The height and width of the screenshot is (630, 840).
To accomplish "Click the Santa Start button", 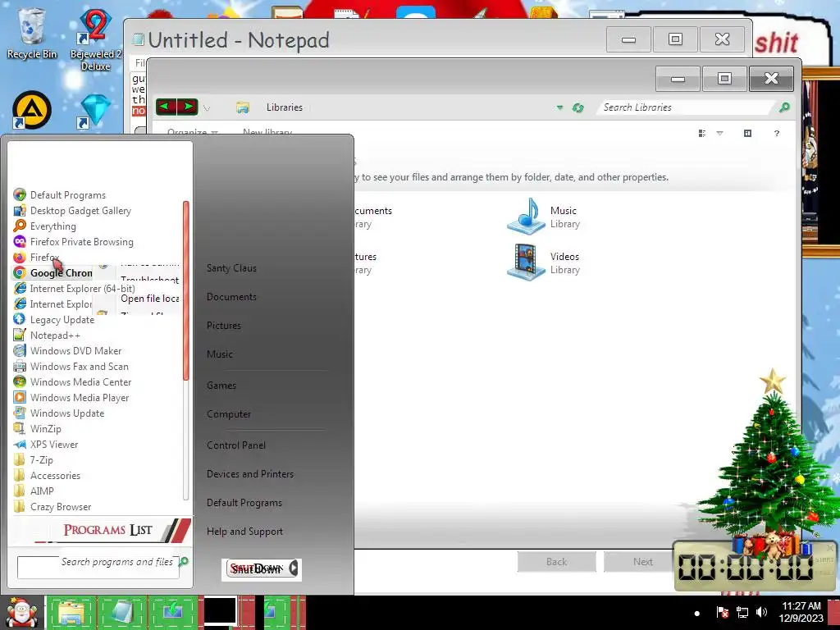I will pos(21,612).
